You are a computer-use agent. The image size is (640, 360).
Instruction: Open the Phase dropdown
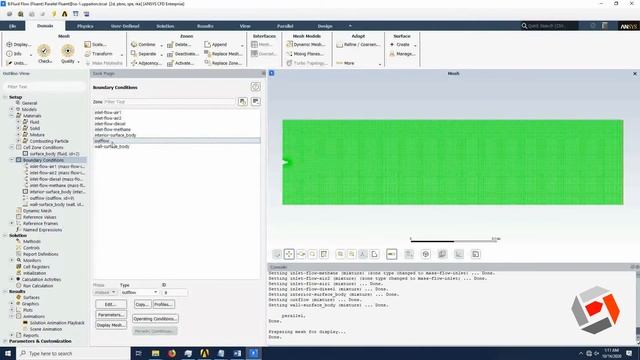click(x=105, y=292)
